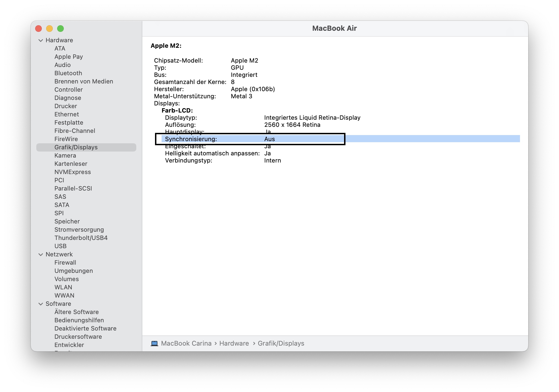Select WLAN under Netzwerk
559x392 pixels.
63,287
